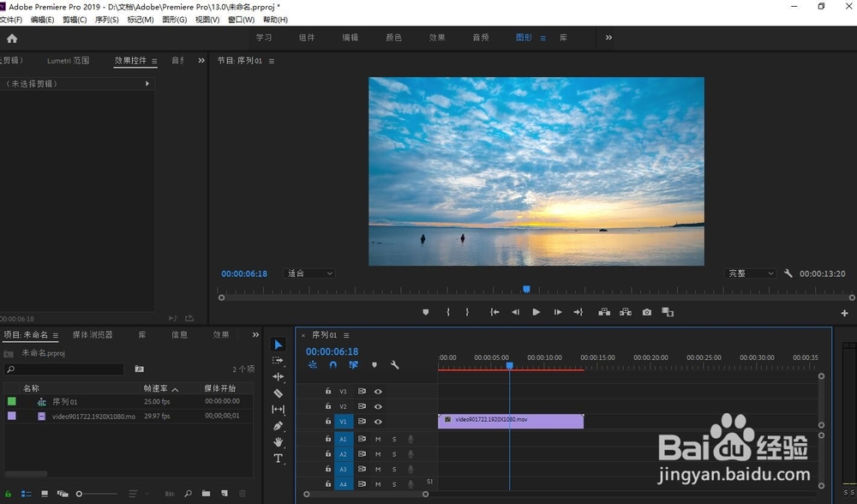Open 文件(F) menu
Screen dimensions: 857x504
pyautogui.click(x=11, y=20)
